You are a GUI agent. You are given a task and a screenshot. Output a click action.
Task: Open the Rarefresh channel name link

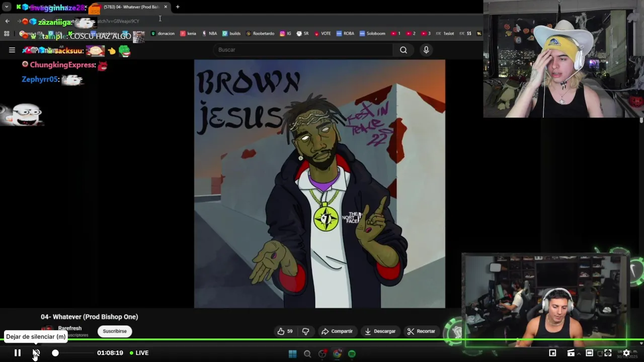tap(70, 328)
